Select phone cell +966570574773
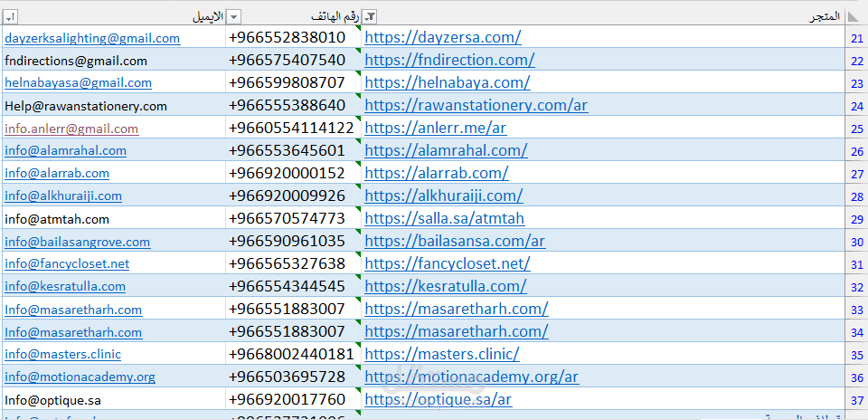 (293, 218)
